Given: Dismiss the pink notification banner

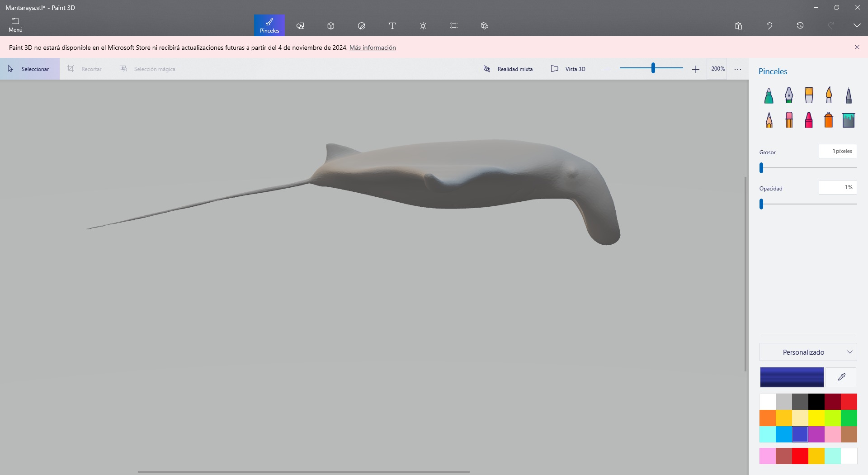Looking at the screenshot, I should (x=857, y=47).
